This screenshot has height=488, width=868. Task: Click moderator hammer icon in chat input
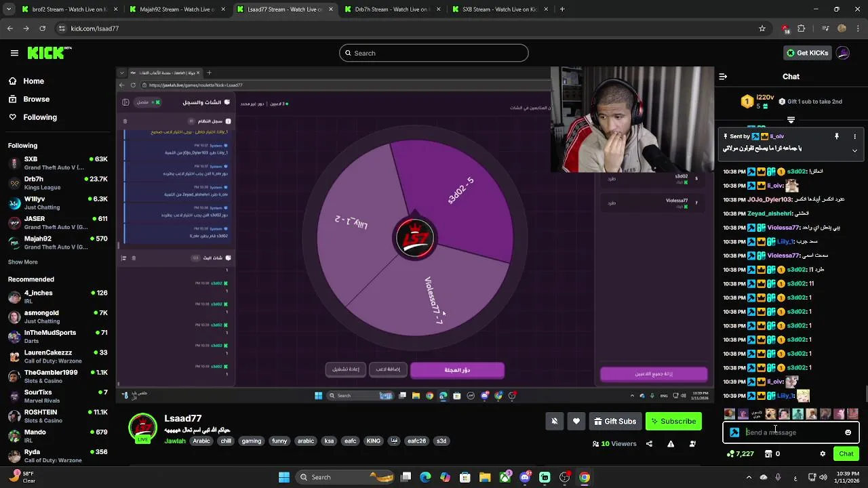[x=734, y=432]
